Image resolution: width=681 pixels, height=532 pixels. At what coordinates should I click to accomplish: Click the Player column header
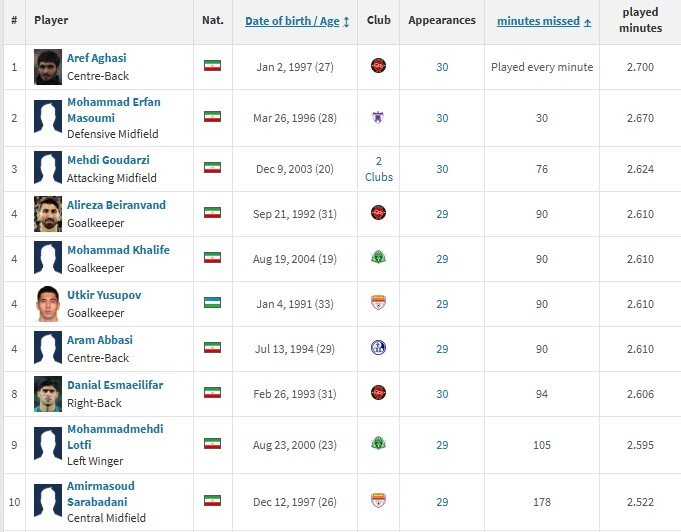(51, 21)
